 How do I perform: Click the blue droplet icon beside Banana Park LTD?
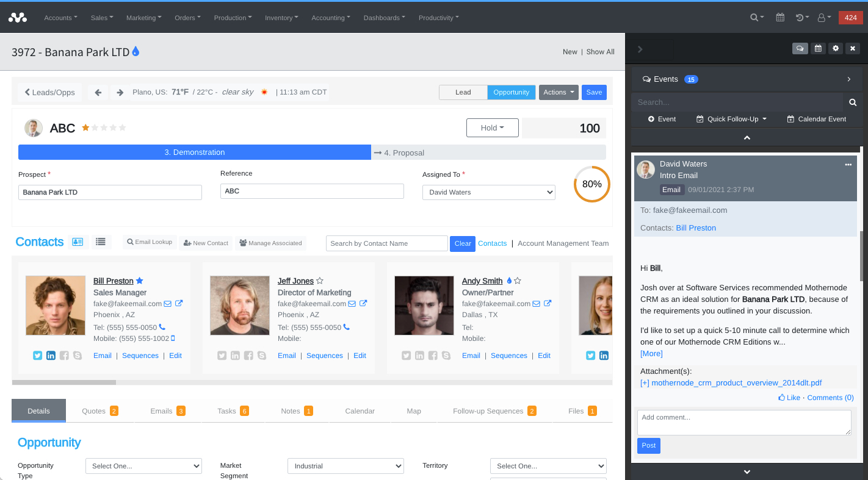[x=136, y=51]
